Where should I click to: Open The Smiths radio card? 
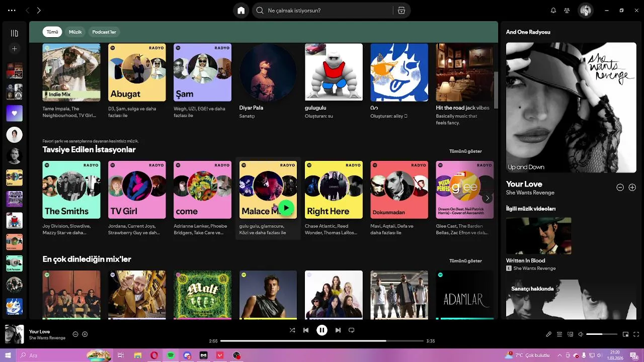[x=71, y=199]
